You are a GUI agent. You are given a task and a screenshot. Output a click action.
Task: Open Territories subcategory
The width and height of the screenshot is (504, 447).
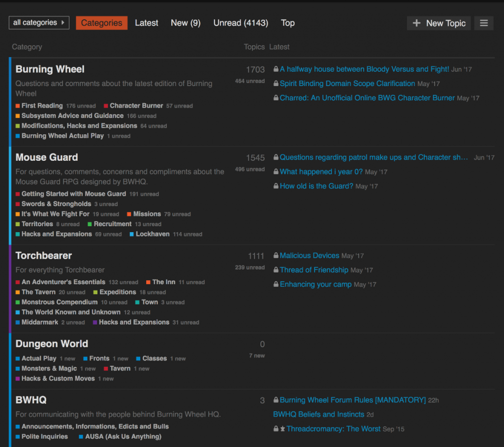(x=37, y=224)
